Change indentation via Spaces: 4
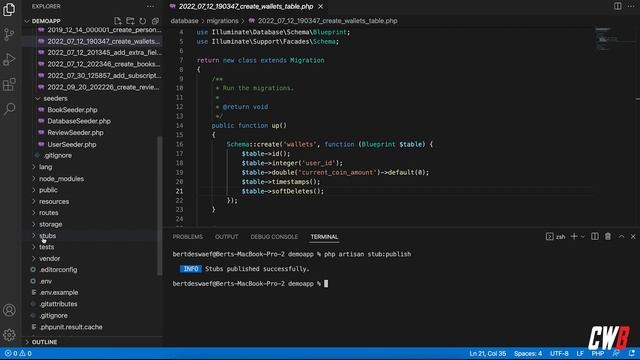This screenshot has height=360, width=640. 528,353
